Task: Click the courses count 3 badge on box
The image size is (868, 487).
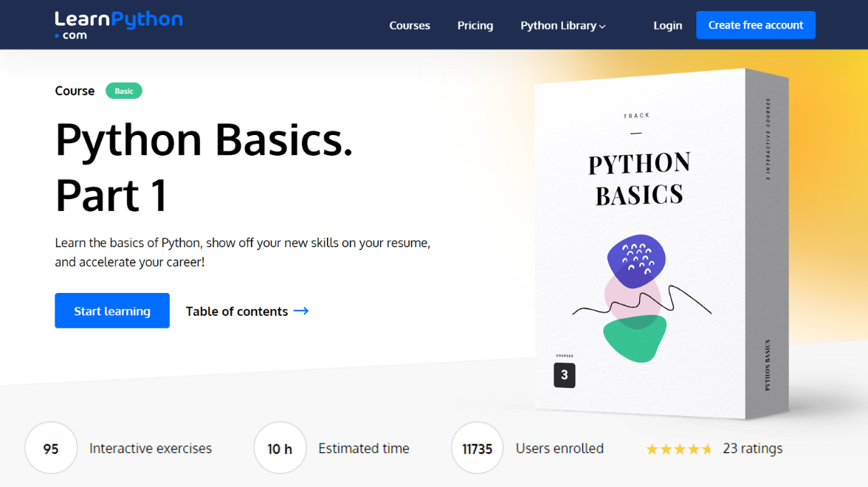Action: [x=564, y=375]
